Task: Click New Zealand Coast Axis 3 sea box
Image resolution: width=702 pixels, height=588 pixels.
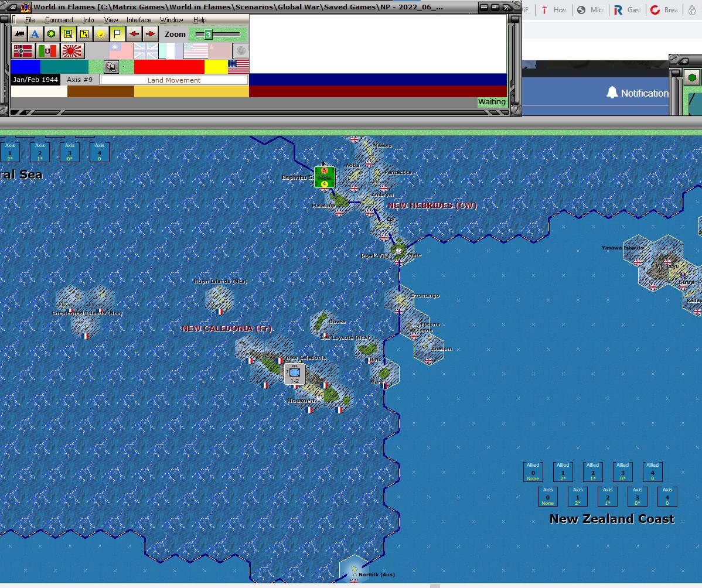Action: [638, 496]
